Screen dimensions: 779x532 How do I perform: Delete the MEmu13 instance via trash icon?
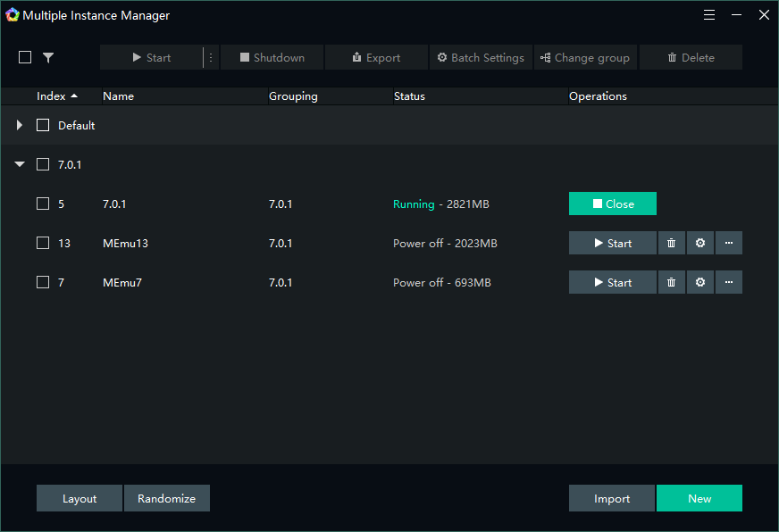672,243
